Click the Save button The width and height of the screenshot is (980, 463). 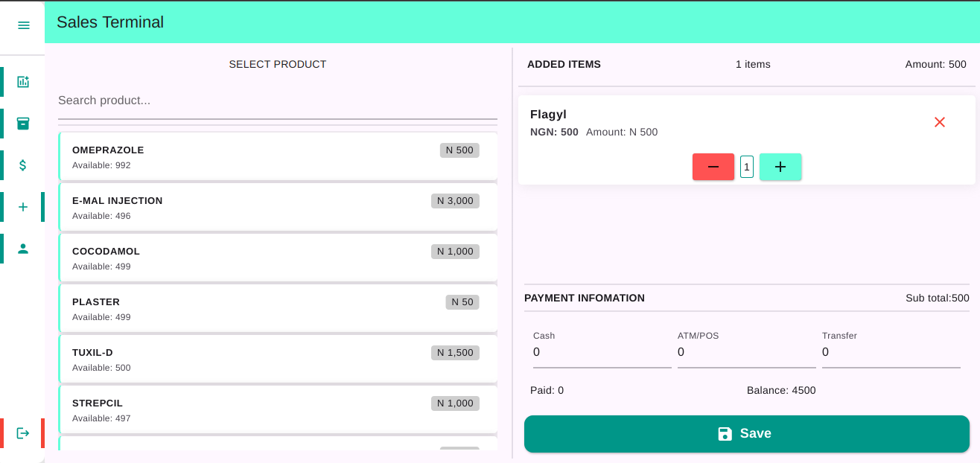tap(746, 434)
